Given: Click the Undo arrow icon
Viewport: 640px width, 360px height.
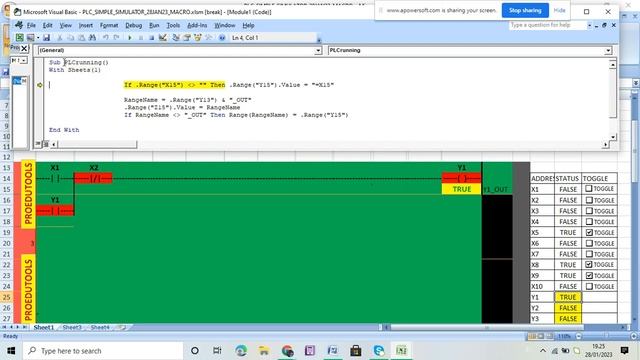Looking at the screenshot, I should point(106,38).
